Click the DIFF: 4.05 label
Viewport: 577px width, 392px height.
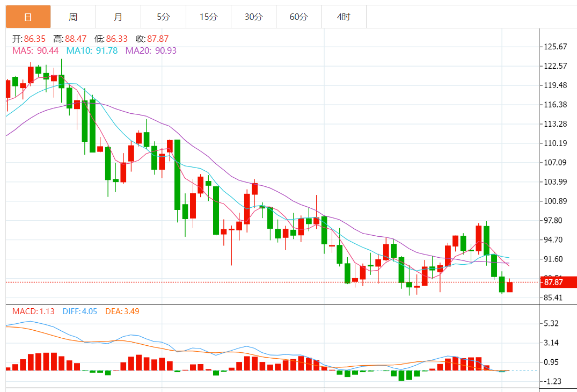click(80, 311)
